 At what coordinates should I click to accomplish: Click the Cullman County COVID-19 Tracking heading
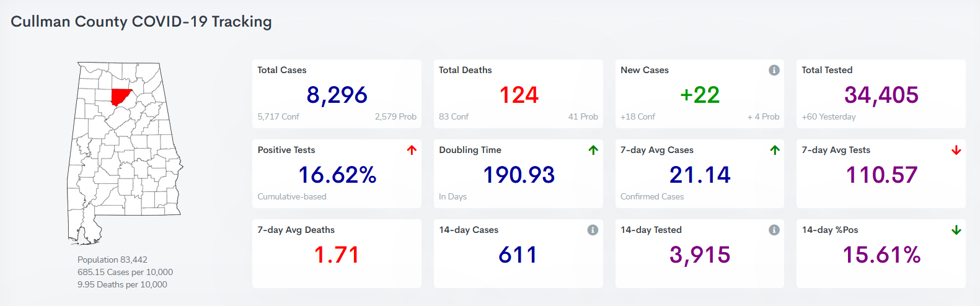pyautogui.click(x=141, y=22)
